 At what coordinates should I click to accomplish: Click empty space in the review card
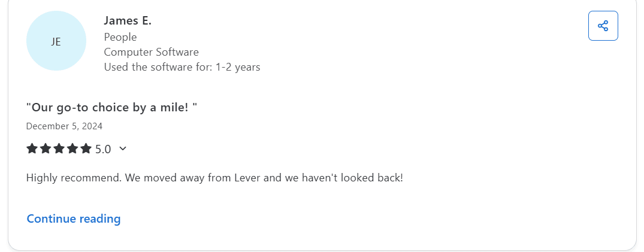[419, 108]
